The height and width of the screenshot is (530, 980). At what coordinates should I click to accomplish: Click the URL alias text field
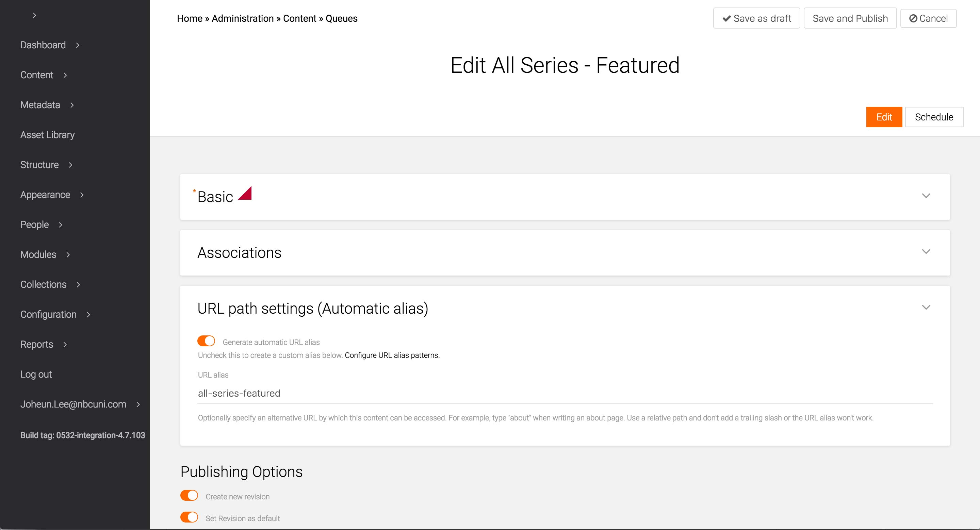click(565, 393)
